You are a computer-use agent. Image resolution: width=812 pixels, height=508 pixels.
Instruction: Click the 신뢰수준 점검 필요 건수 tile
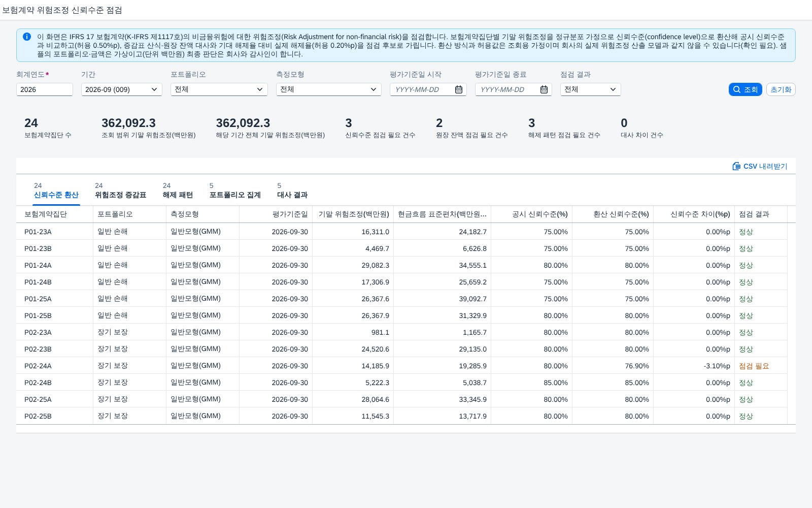pyautogui.click(x=380, y=128)
